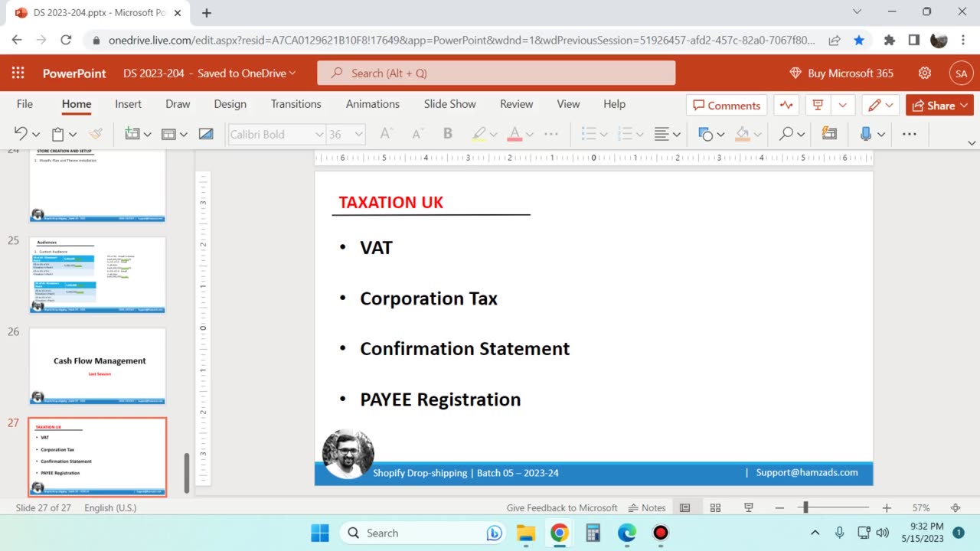Click the Numbering list icon
Viewport: 980px width, 551px height.
626,134
